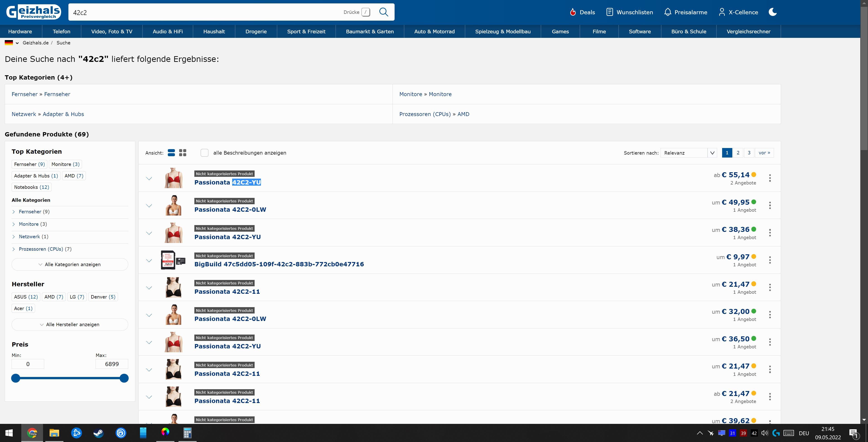Open options menu for €49,95 product
The width and height of the screenshot is (868, 442).
[x=770, y=205]
